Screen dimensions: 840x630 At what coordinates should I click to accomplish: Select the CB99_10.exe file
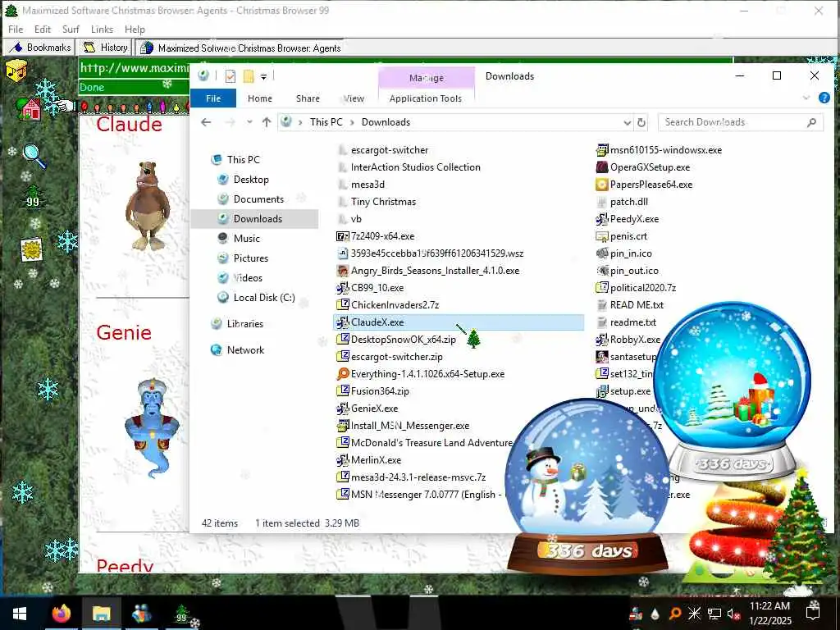point(377,288)
